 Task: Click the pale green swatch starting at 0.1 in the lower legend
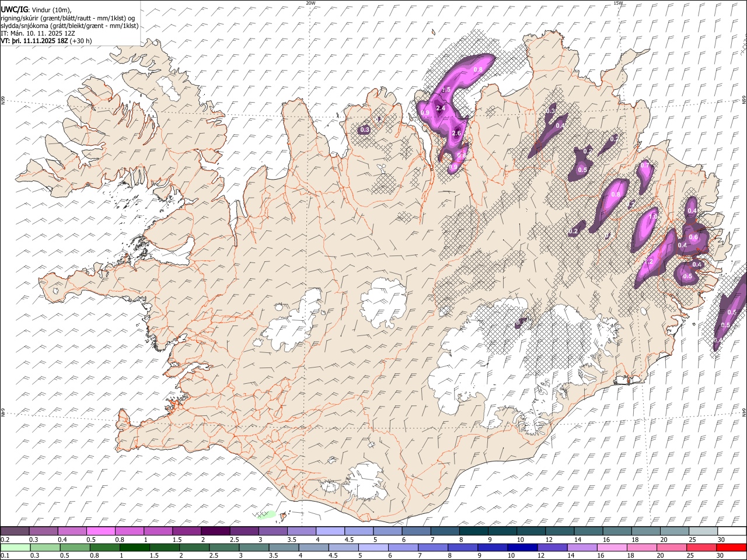(x=15, y=547)
